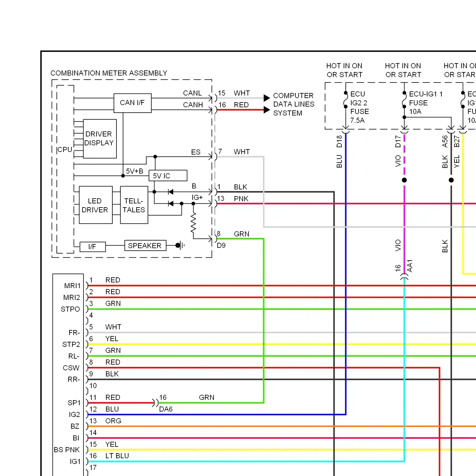Click the resistor symbol below IG+

tap(193, 222)
